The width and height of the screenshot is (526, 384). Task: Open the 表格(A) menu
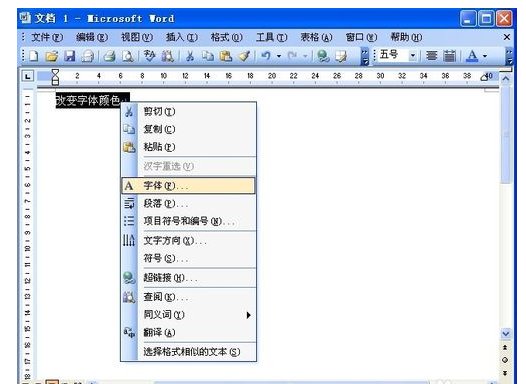coord(316,37)
